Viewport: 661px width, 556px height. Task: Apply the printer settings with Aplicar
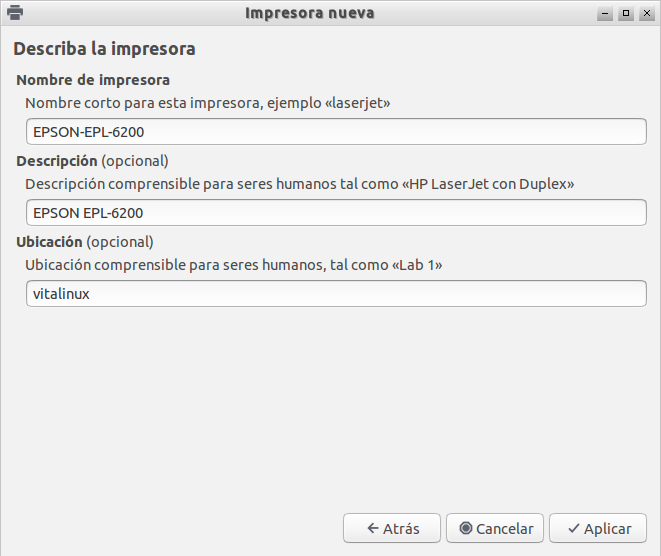pyautogui.click(x=598, y=528)
